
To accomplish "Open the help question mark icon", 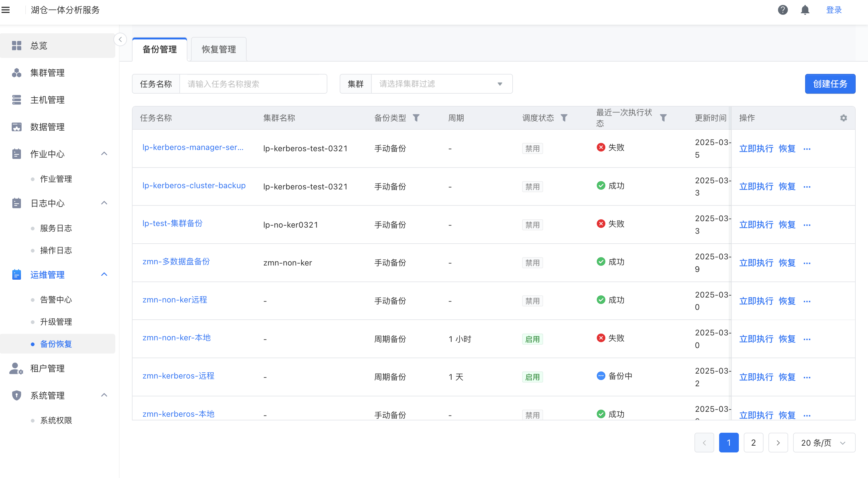I will [x=783, y=10].
